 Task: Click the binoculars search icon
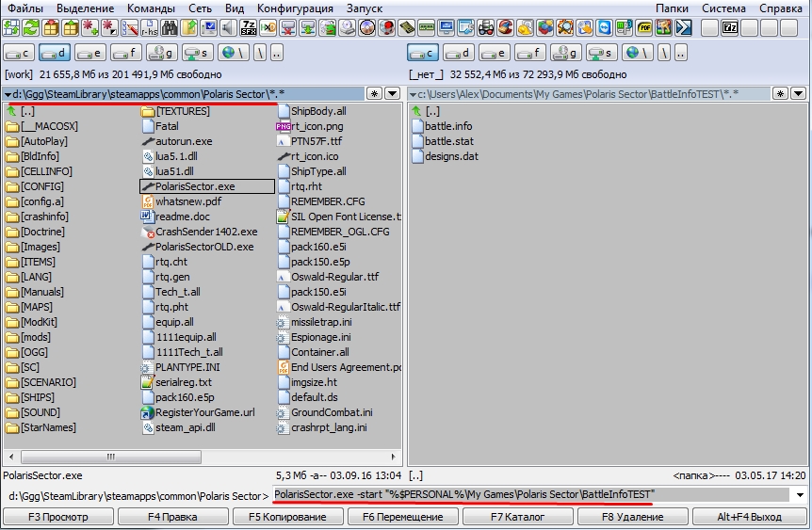170,27
